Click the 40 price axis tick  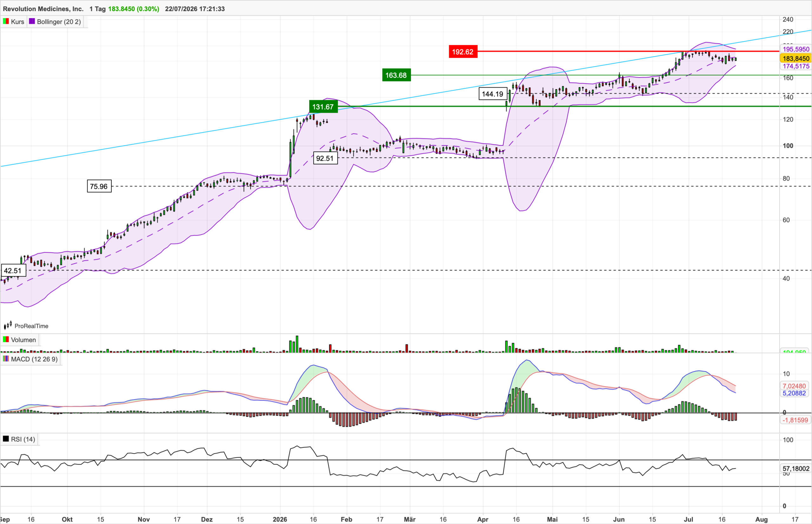tap(786, 279)
